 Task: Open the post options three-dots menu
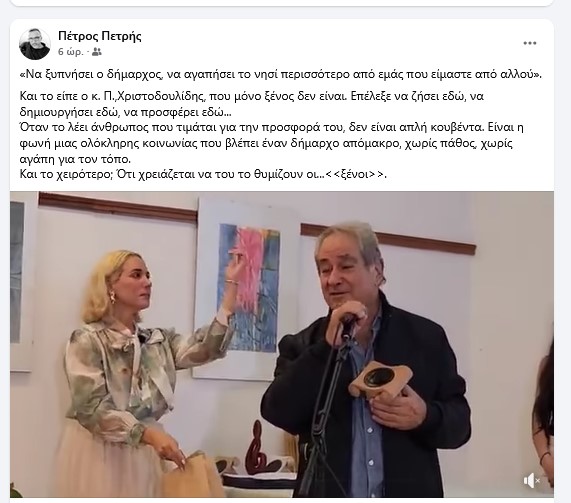pyautogui.click(x=529, y=43)
